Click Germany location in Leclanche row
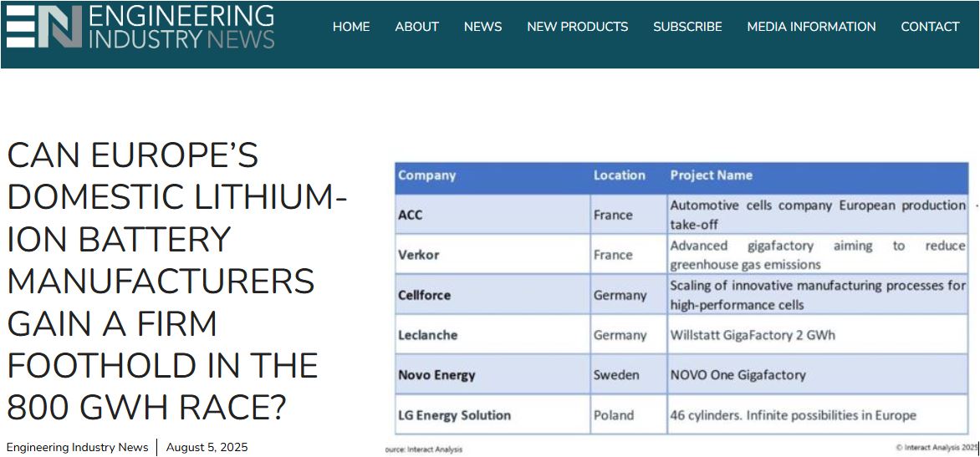Screen dimensions: 980x457 pos(629,335)
